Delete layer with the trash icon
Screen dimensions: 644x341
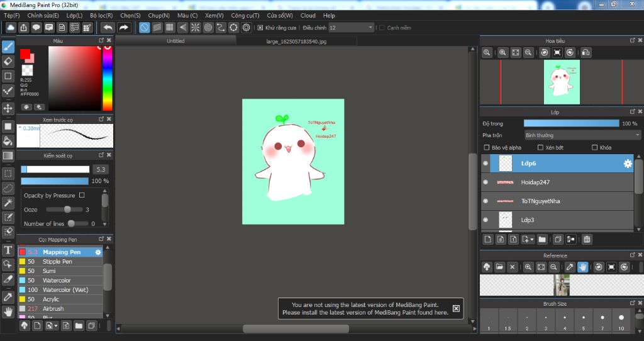pyautogui.click(x=587, y=239)
